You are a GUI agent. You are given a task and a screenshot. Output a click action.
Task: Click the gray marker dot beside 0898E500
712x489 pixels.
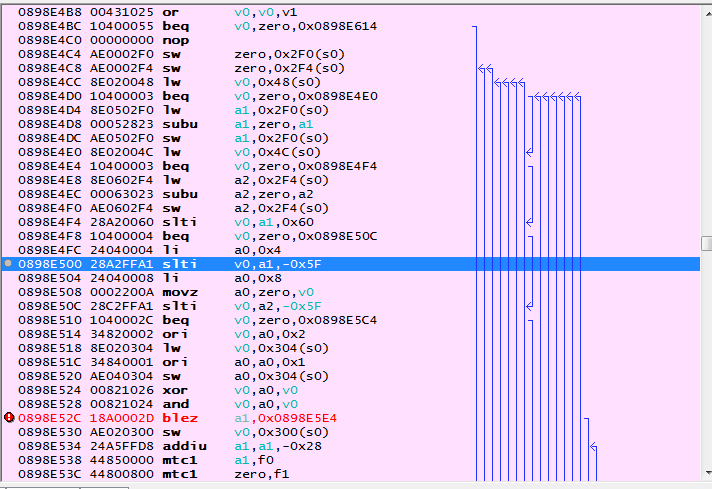(x=9, y=263)
